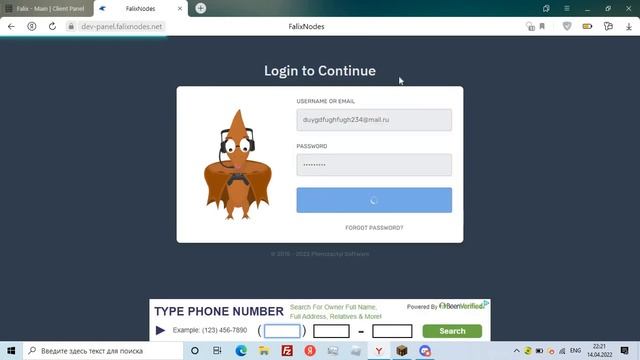Screen dimensions: 640x360
Task: Open a new browser tab with plus button
Action: (200, 8)
